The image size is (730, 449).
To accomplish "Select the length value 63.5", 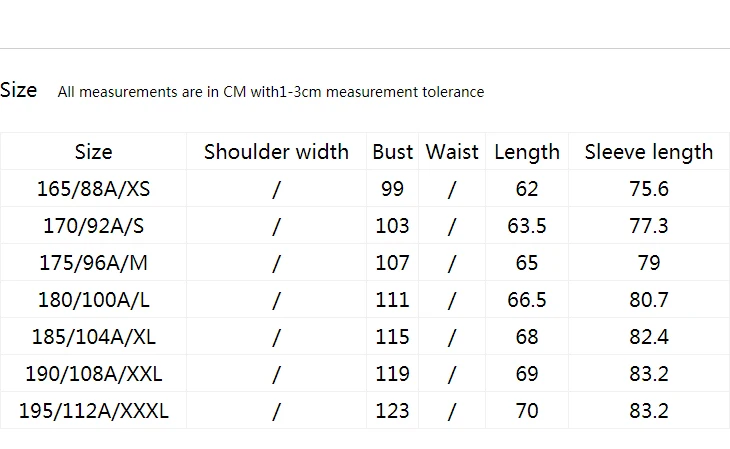I will click(527, 226).
